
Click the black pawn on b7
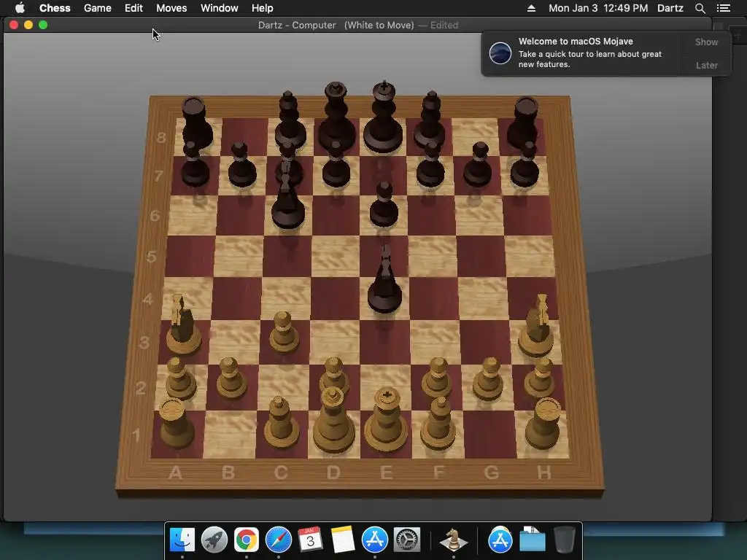242,166
